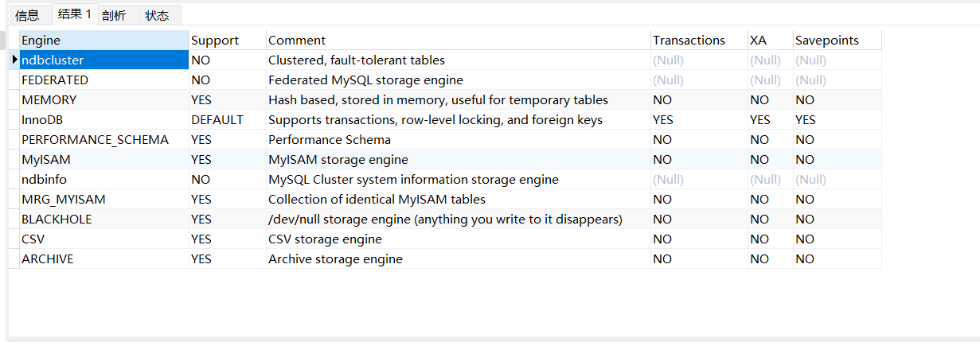Select the PERFORMANCE_SCHEMA engine cell
Viewport: 980px width, 342px height.
pos(103,140)
